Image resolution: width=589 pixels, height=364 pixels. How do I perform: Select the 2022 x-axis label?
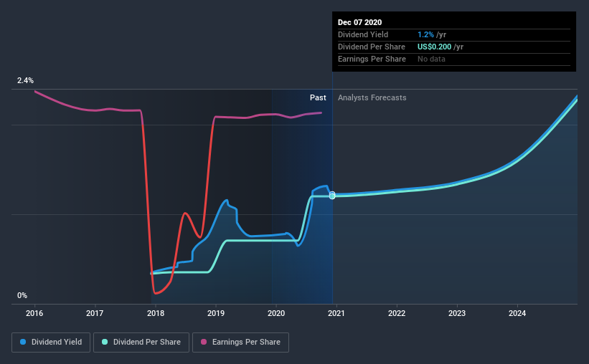click(397, 313)
